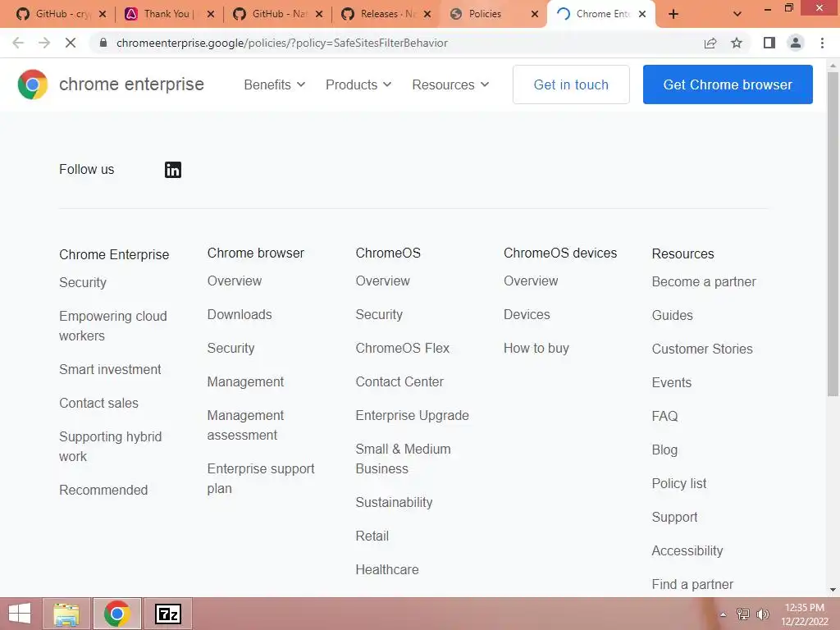Open Windows Start menu
This screenshot has width=840, height=630.
click(x=20, y=614)
